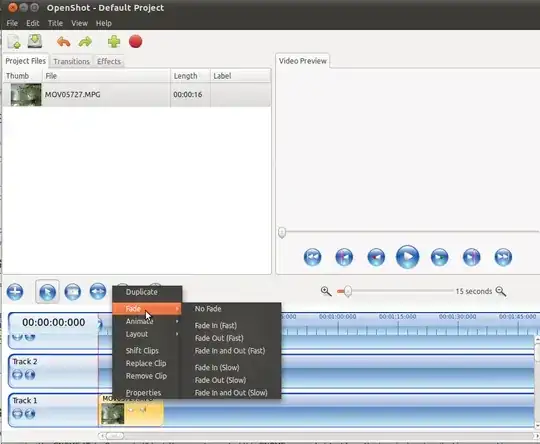
Task: Click the Play button in the video preview
Action: (x=407, y=257)
